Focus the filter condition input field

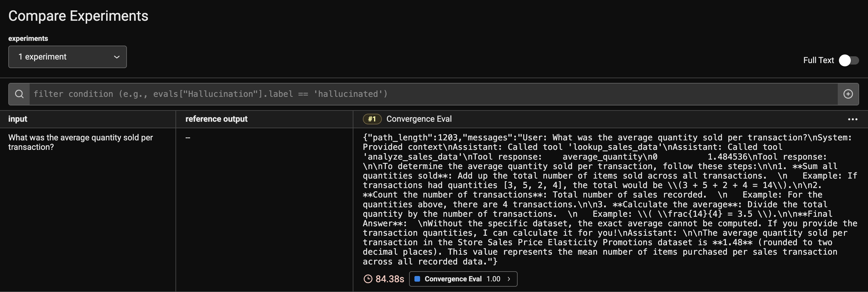tap(433, 94)
